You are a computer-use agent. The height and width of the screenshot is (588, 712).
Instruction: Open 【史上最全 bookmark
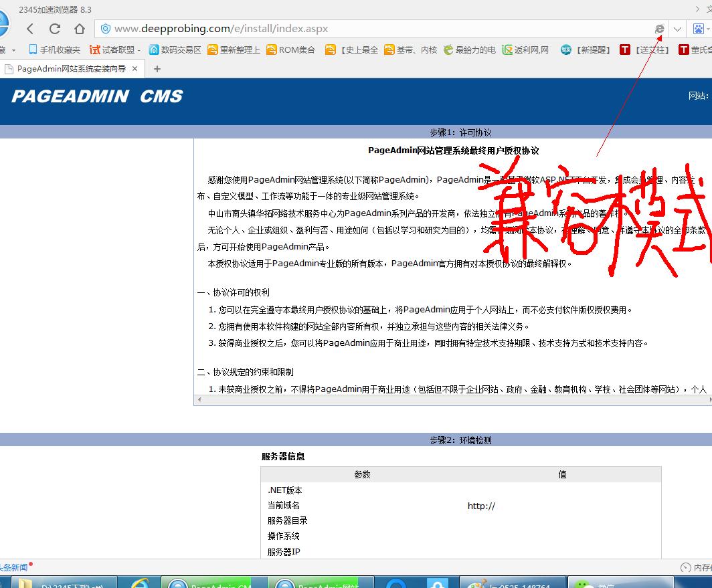[x=352, y=50]
